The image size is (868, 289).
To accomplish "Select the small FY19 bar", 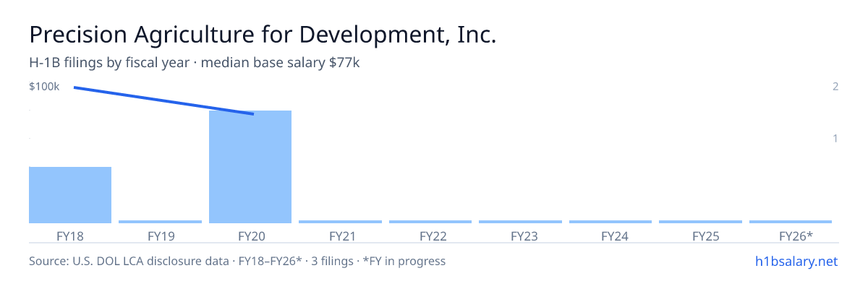I will coord(160,222).
